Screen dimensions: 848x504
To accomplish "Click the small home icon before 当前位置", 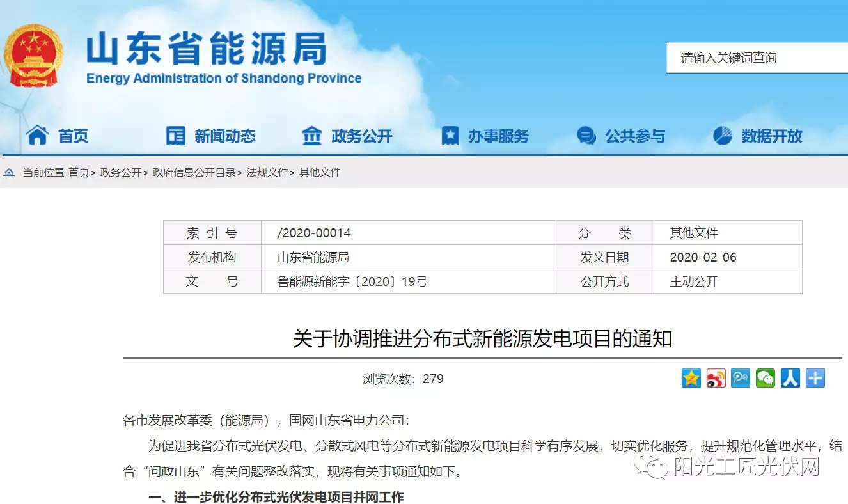I will [9, 173].
